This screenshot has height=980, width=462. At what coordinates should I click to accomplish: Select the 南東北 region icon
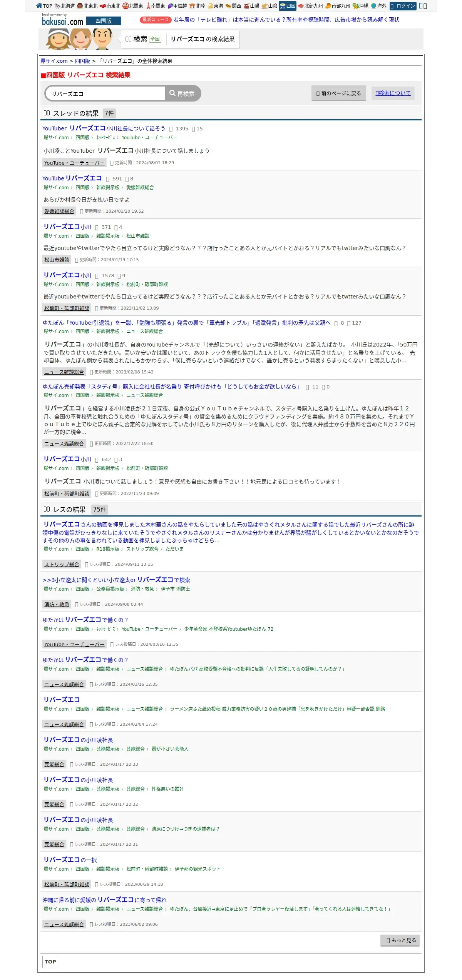click(110, 6)
